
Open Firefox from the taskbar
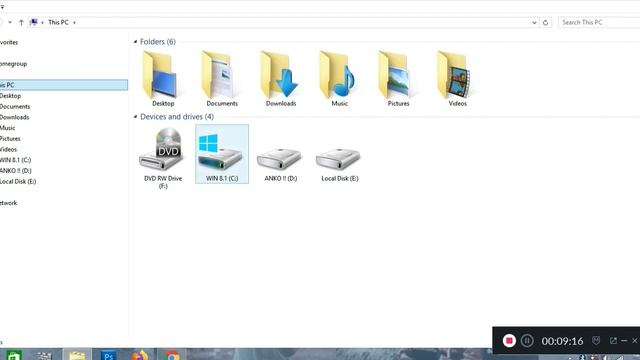tap(140, 355)
